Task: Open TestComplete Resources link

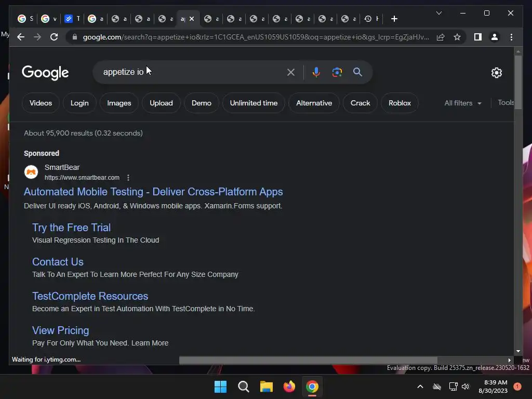Action: click(x=90, y=296)
